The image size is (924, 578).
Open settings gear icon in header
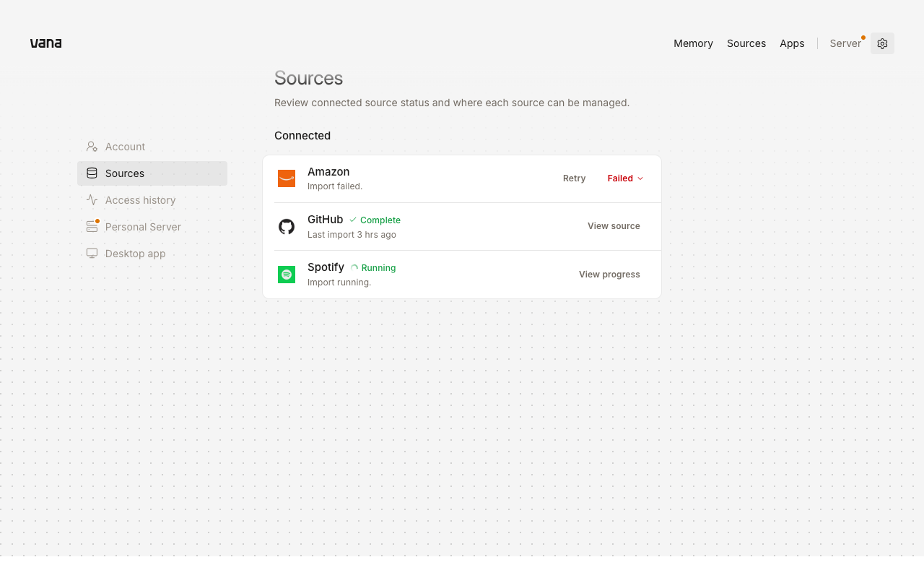[882, 43]
